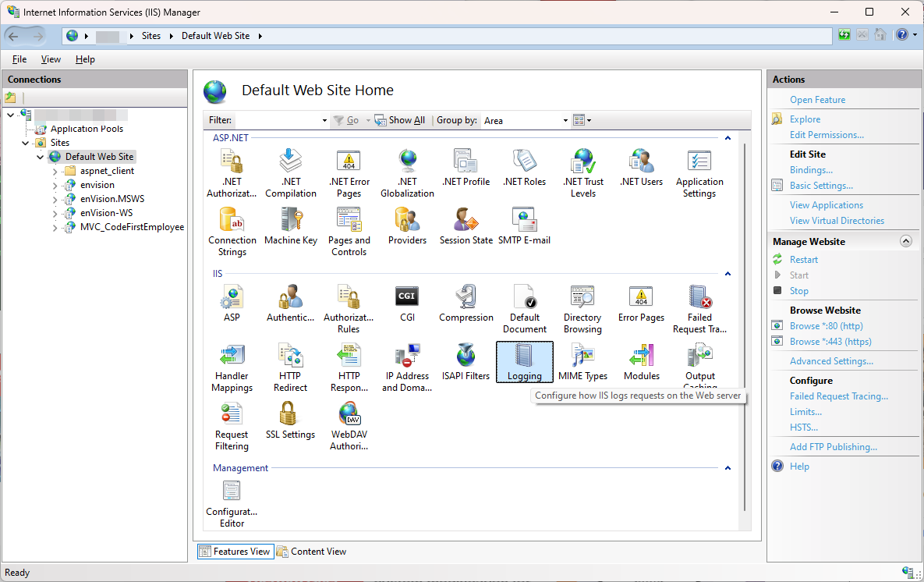Collapse the ASP.NET group section

tap(728, 138)
